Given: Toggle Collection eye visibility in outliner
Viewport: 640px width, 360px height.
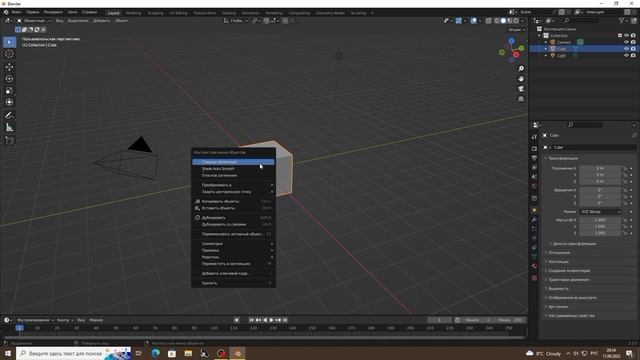Looking at the screenshot, I should point(626,36).
